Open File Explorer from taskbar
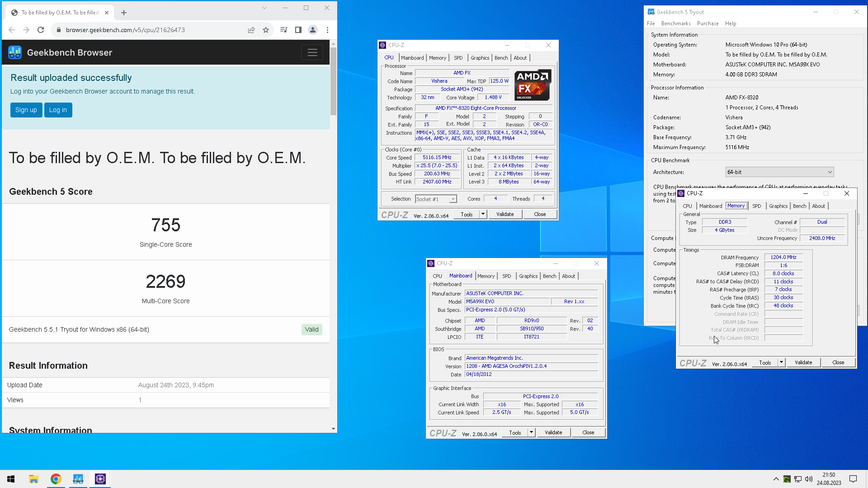Viewport: 868px width, 488px height. [33, 479]
